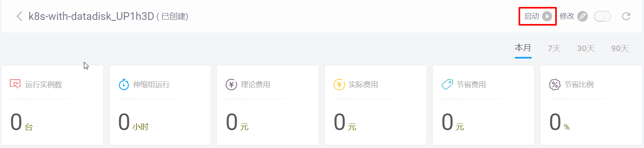
Task: Refresh the page with the reload icon
Action: tap(626, 16)
